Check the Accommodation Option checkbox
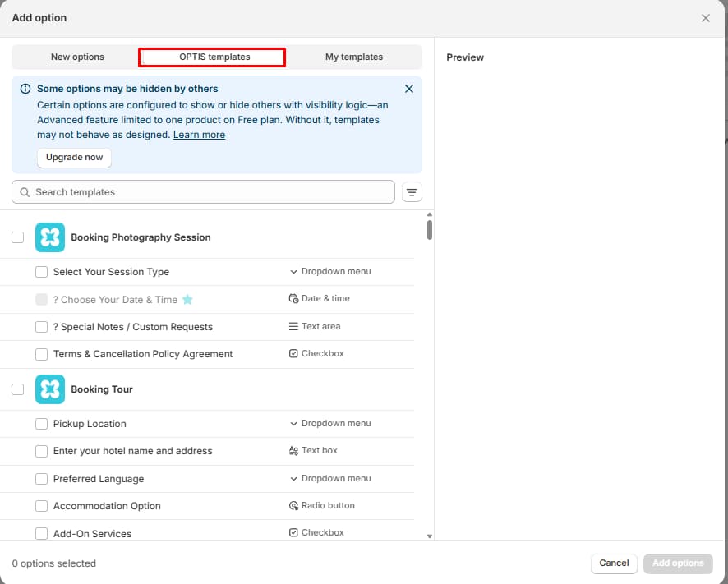The image size is (728, 584). point(41,506)
